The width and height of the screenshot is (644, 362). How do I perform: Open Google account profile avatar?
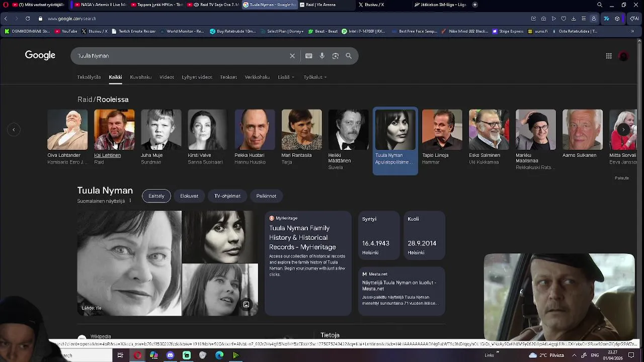[x=623, y=56]
